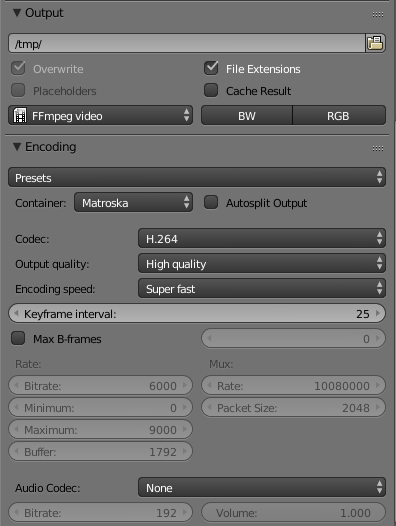Increase video Bitrate with right arrow

coord(185,385)
